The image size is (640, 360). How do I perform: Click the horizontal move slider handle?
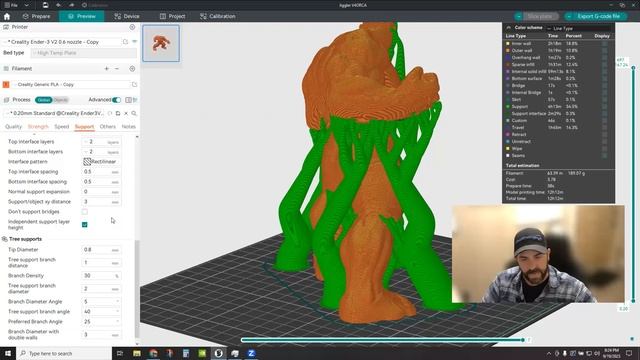(523, 340)
